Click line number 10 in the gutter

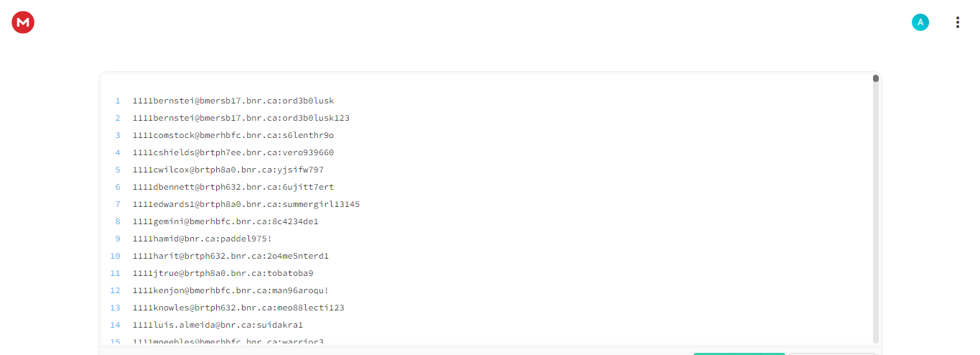tap(116, 256)
